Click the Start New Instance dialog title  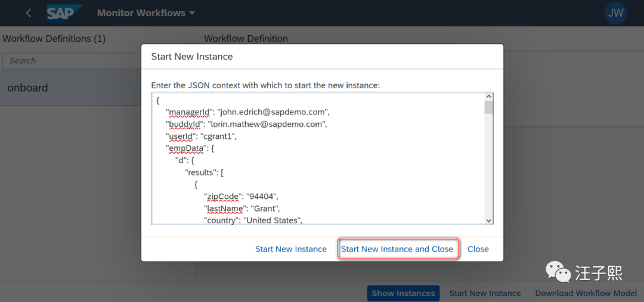tap(192, 57)
